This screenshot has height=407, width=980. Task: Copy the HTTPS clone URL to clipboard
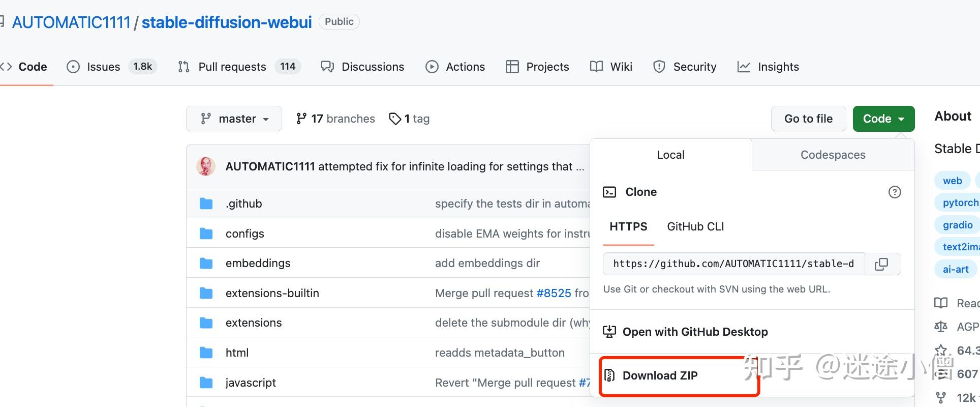881,264
